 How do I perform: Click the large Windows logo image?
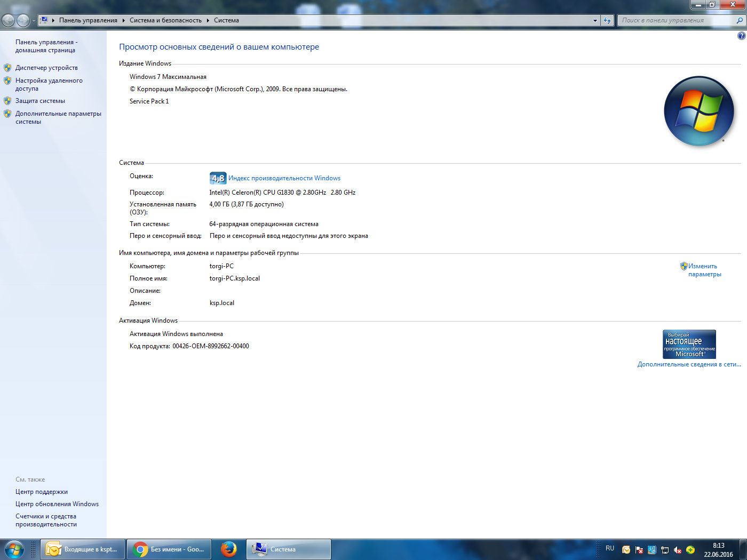pos(699,111)
